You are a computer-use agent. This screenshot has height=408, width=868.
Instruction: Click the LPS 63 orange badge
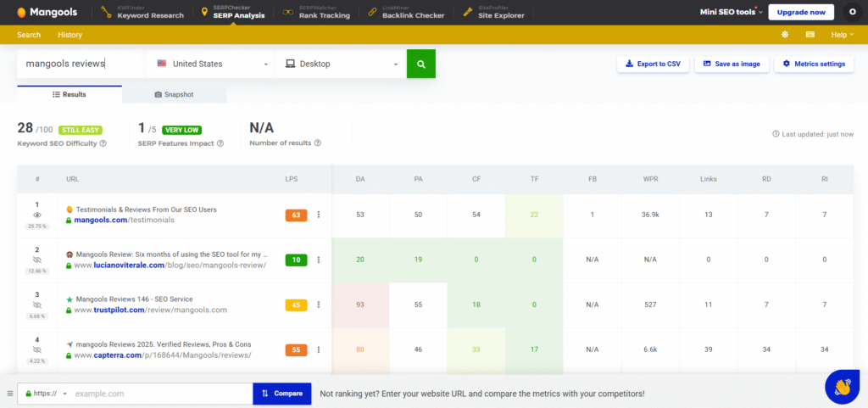click(296, 215)
